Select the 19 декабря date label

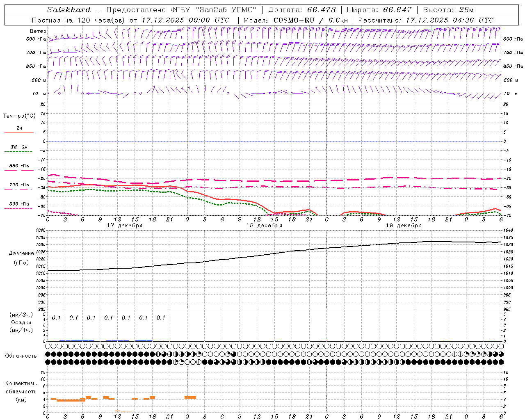click(404, 226)
